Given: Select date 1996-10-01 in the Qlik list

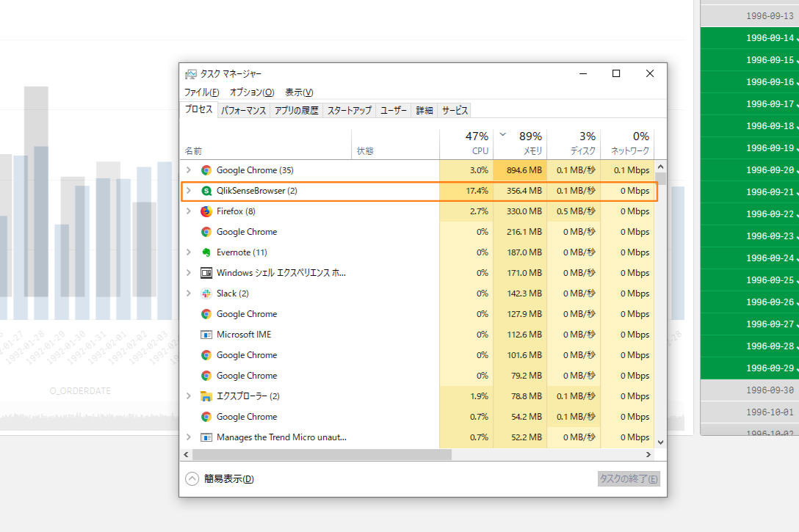Looking at the screenshot, I should click(750, 412).
